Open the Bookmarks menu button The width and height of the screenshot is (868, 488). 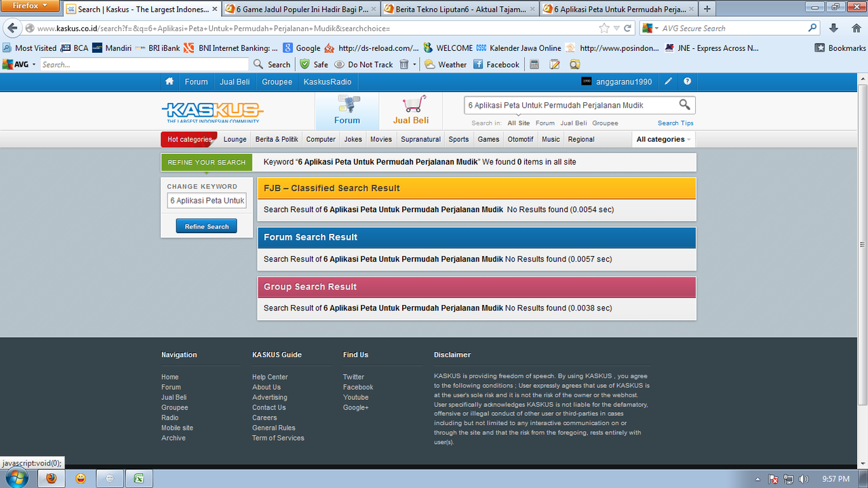tap(840, 48)
